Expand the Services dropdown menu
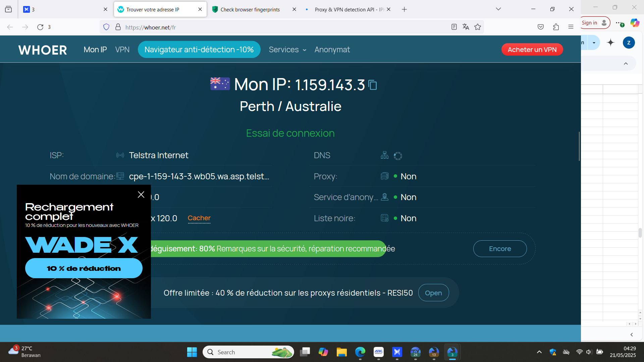This screenshot has width=644, height=362. tap(287, 50)
